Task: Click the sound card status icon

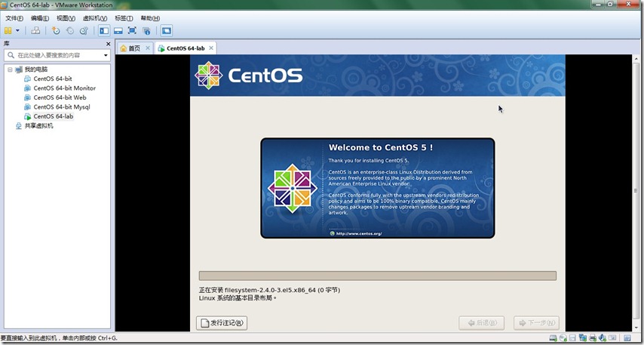Action: pyautogui.click(x=603, y=338)
